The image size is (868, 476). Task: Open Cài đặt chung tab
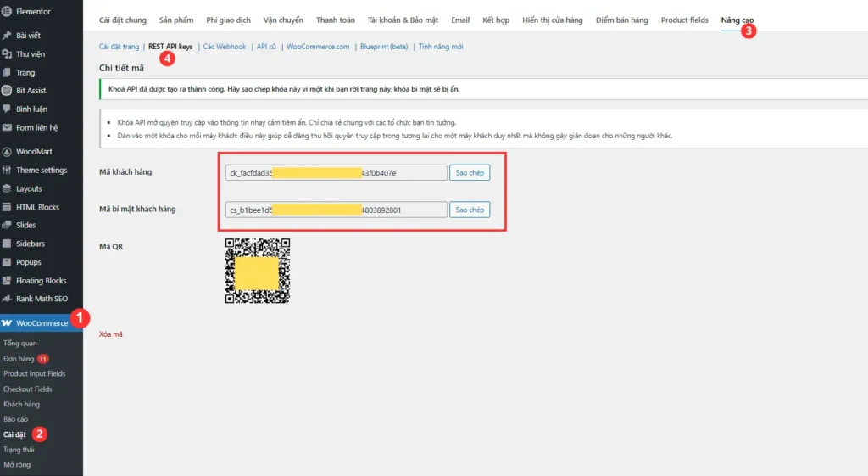123,20
